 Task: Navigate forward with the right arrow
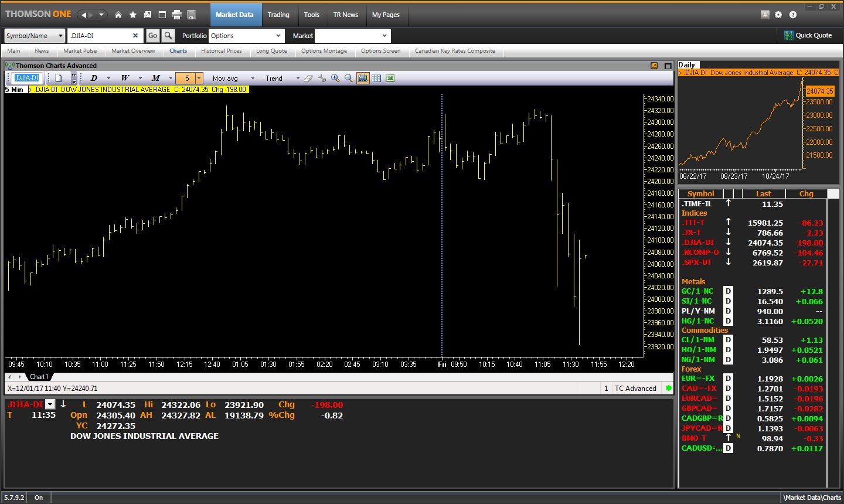tap(91, 15)
